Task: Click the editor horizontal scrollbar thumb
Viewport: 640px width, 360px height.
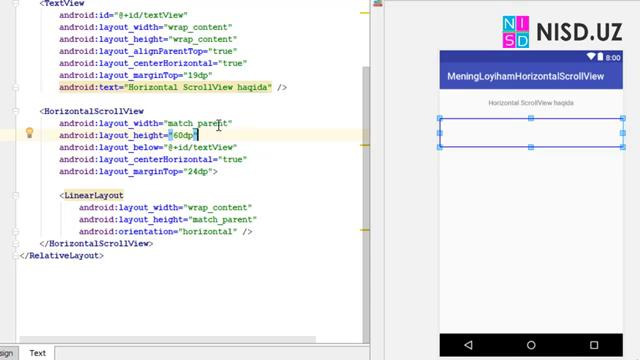Action: (x=167, y=340)
